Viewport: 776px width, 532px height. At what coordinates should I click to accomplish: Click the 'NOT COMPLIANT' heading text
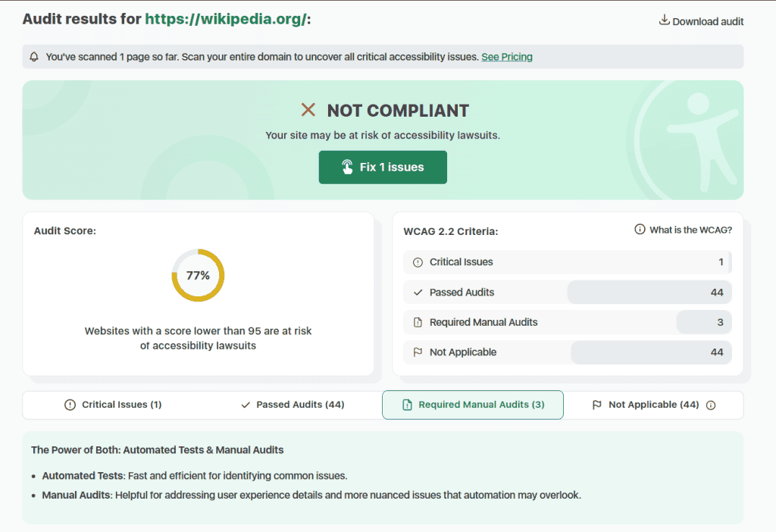[398, 111]
